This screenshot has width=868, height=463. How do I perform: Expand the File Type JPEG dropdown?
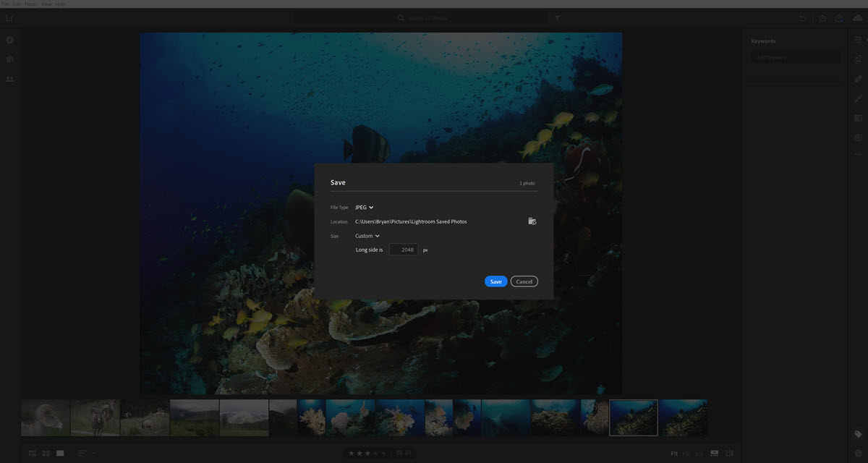[x=364, y=208]
